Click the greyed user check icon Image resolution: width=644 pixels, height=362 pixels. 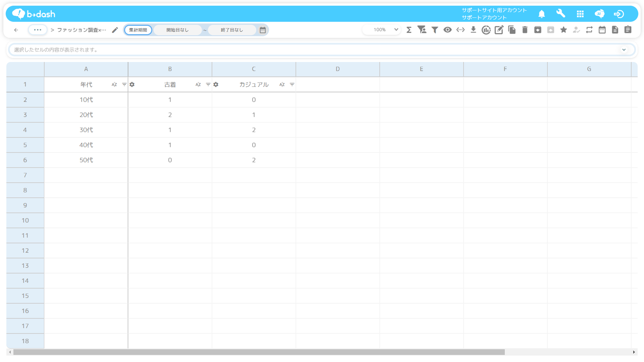coord(576,30)
